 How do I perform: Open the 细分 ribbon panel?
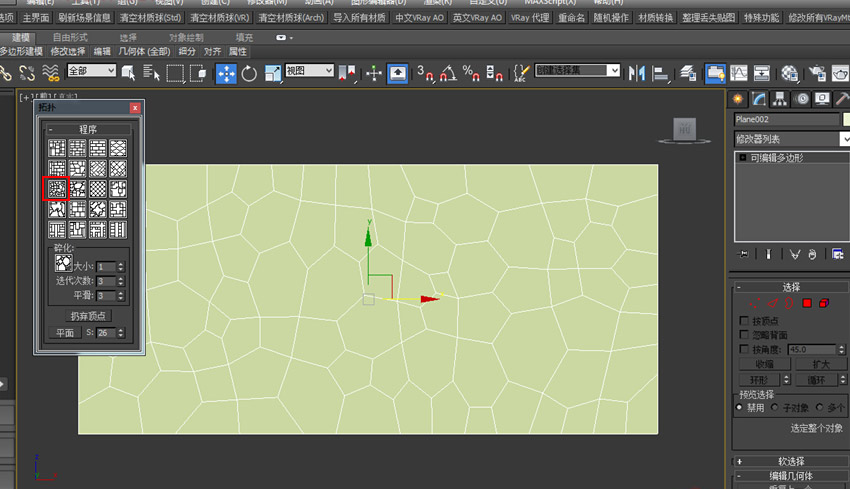coord(187,51)
